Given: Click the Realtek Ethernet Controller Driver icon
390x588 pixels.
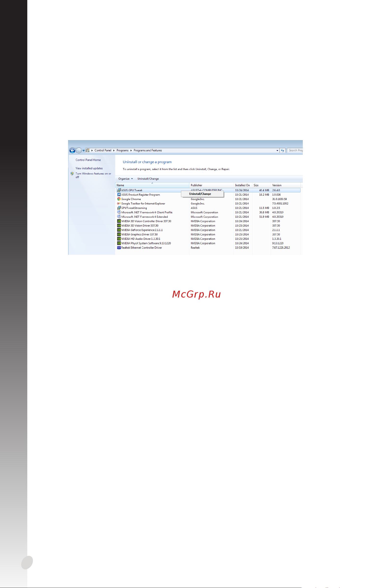Looking at the screenshot, I should click(x=119, y=248).
